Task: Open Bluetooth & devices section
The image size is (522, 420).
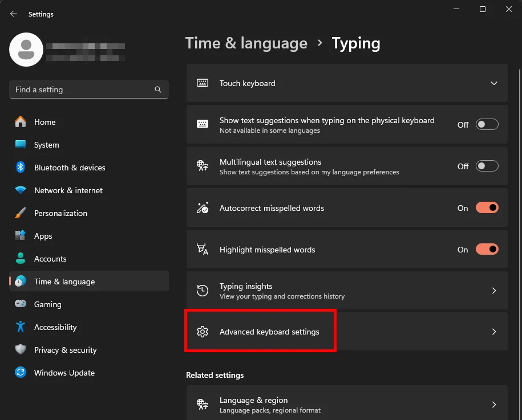Action: [x=89, y=168]
